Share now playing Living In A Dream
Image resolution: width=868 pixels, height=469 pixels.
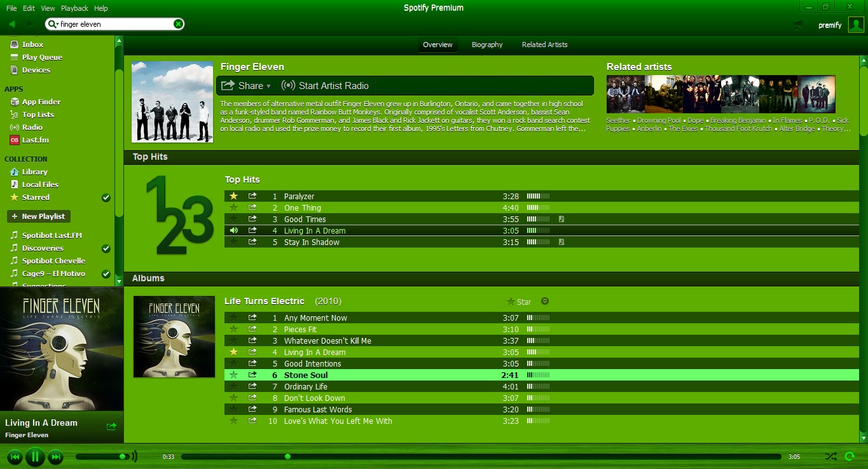(112, 426)
